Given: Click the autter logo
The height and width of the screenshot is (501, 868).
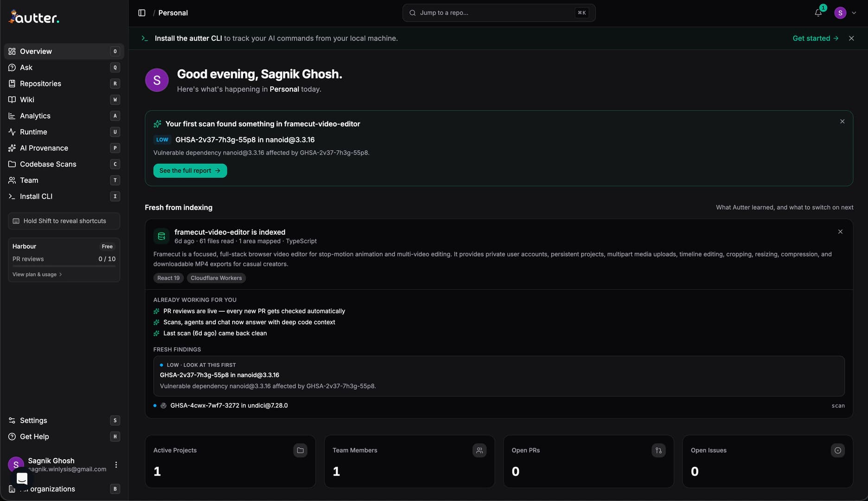Looking at the screenshot, I should click(34, 17).
